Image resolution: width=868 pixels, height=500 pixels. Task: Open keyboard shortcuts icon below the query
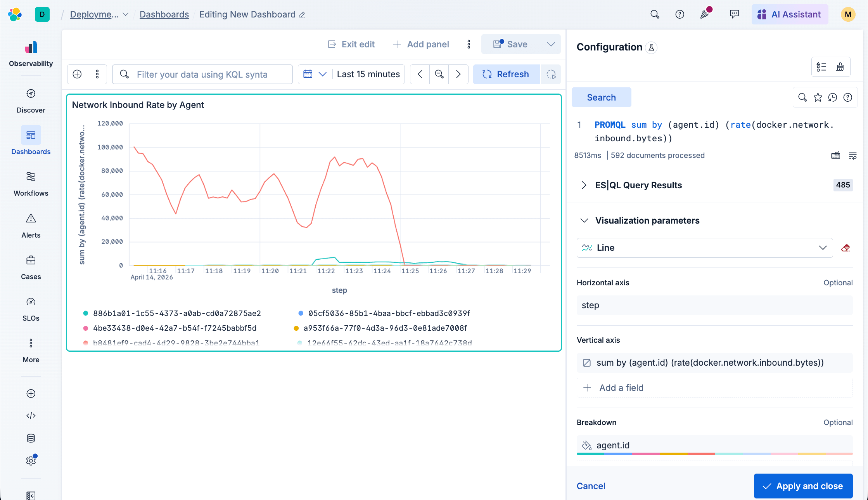click(x=836, y=155)
